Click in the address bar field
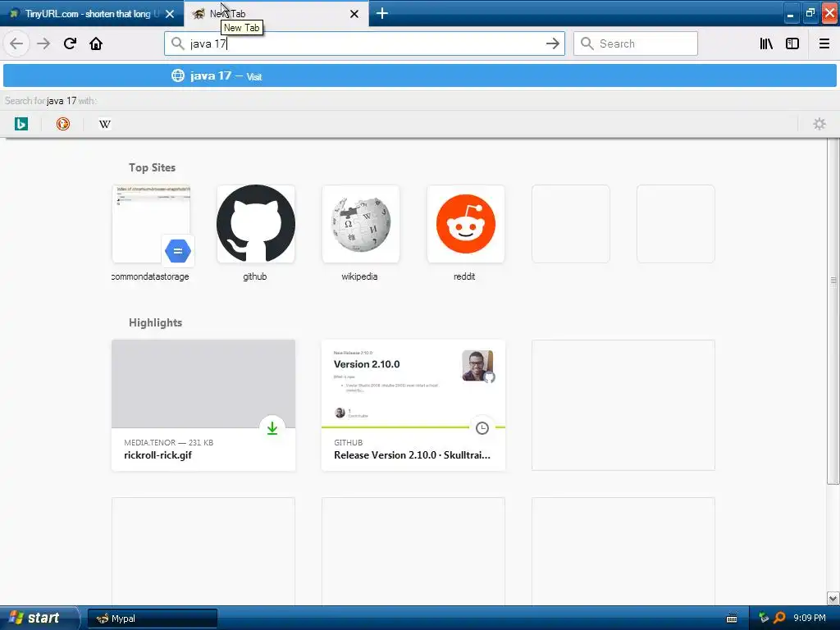The height and width of the screenshot is (630, 840). click(x=364, y=43)
